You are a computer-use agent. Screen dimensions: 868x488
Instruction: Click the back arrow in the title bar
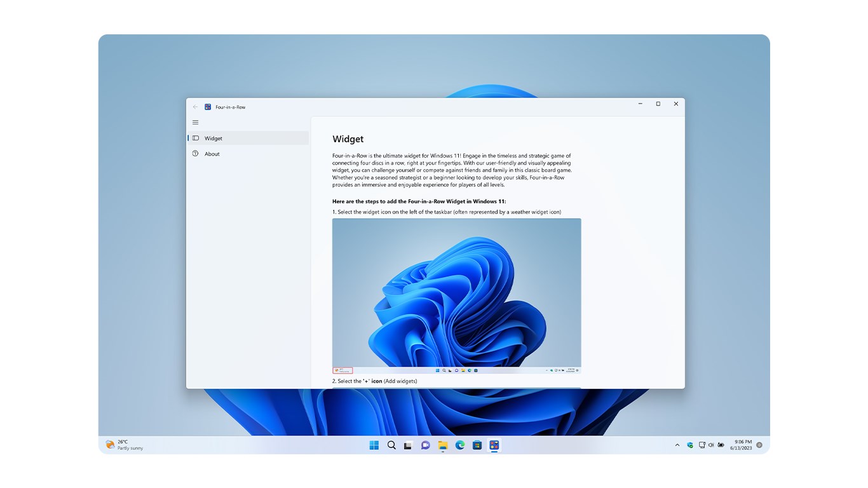tap(195, 107)
